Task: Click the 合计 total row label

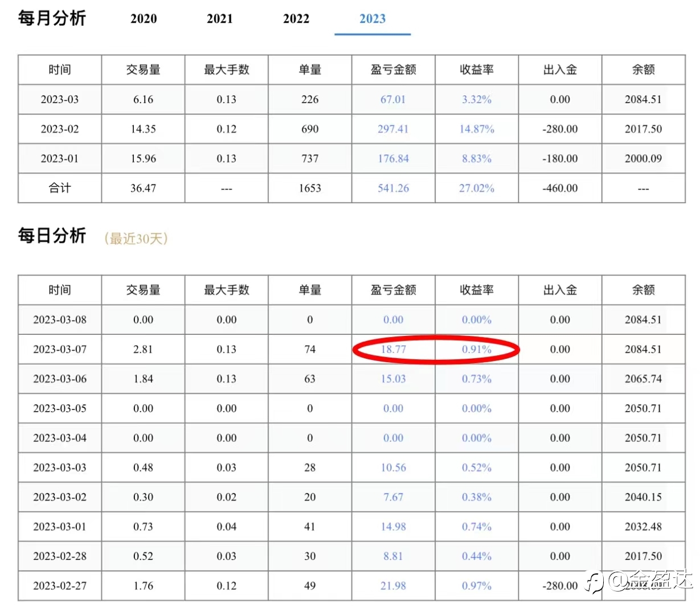Action: tap(60, 188)
